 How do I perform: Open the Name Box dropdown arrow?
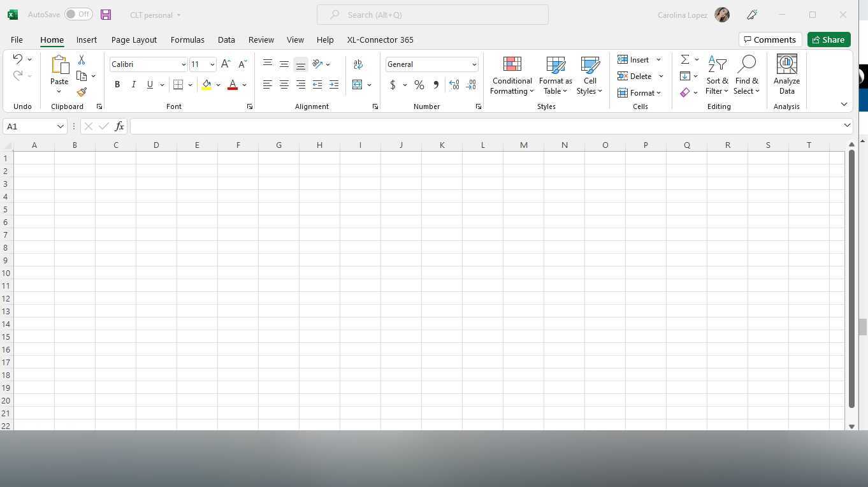point(61,126)
